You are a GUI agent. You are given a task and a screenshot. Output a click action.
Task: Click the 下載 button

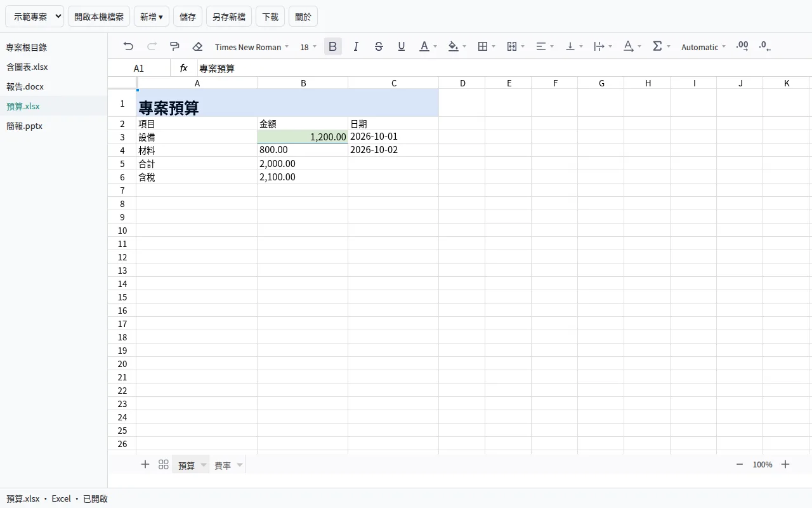(270, 17)
